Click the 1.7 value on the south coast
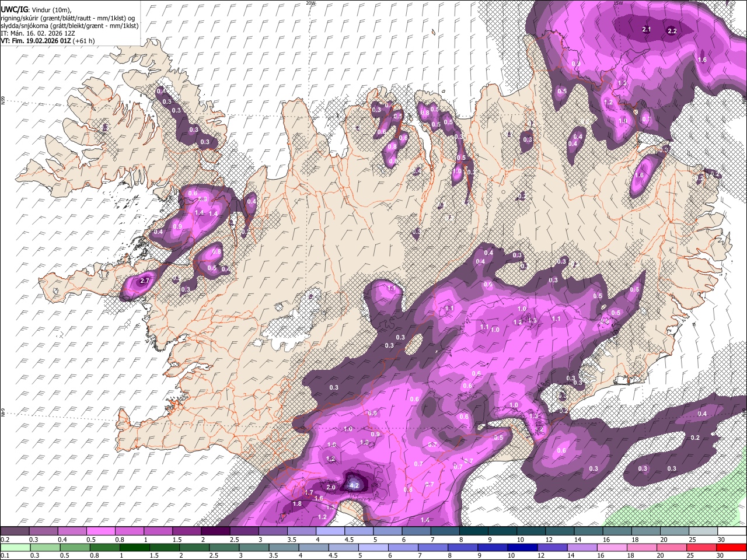The image size is (747, 560). (x=309, y=492)
